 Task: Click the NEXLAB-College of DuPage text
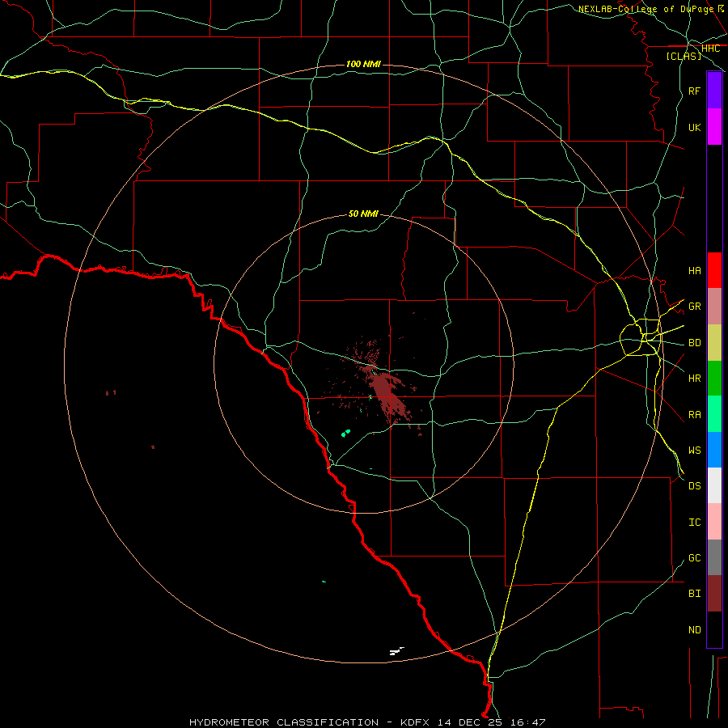click(645, 9)
